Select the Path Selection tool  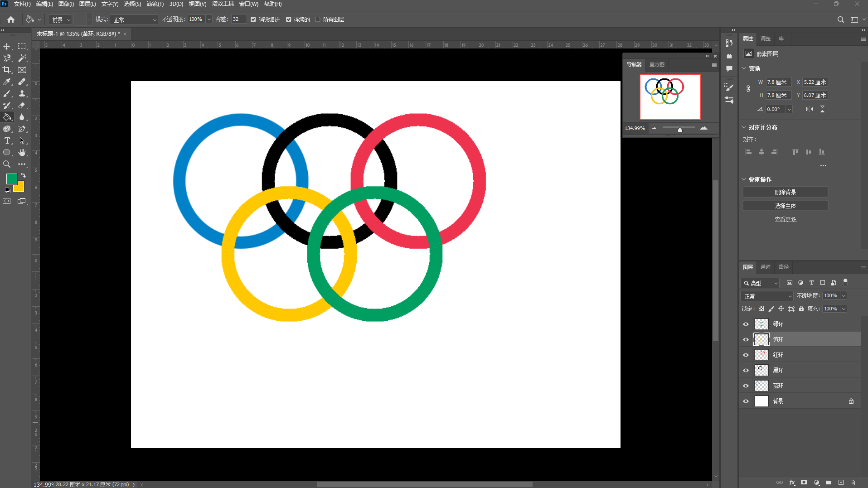22,141
